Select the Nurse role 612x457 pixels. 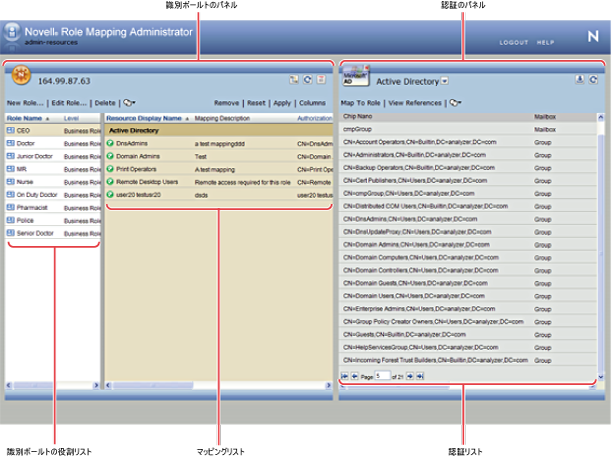[x=53, y=182]
